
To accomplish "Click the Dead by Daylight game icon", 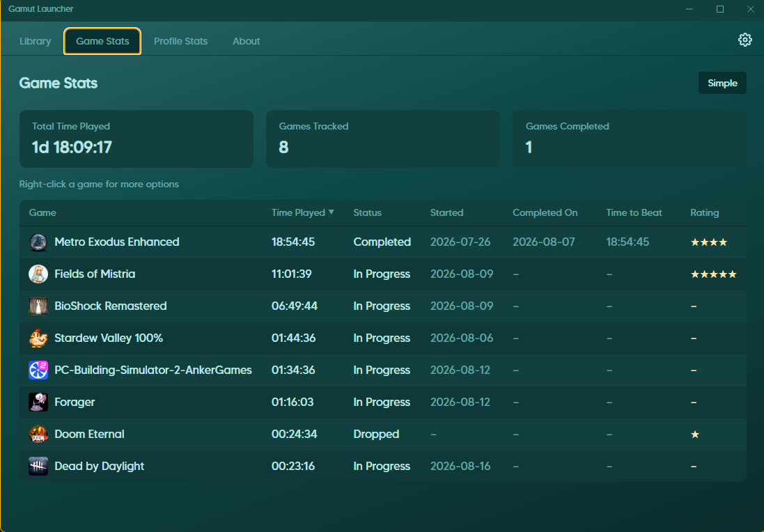I will [38, 467].
